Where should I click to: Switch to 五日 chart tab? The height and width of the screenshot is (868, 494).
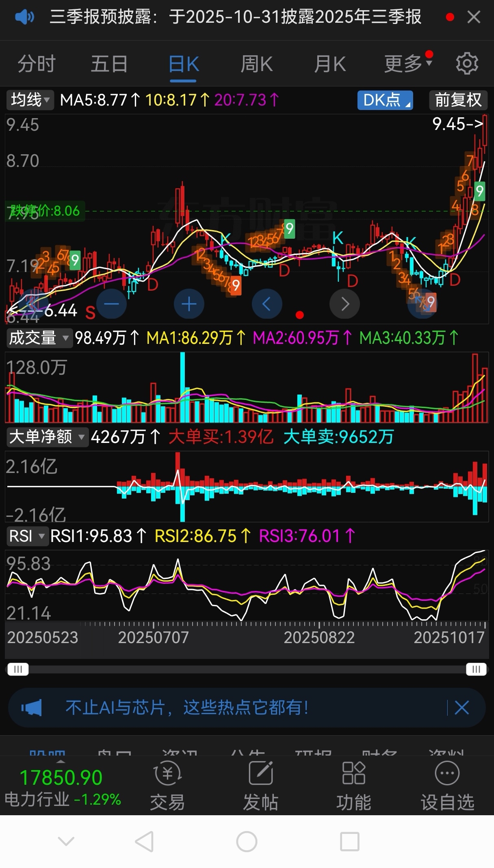pos(109,64)
